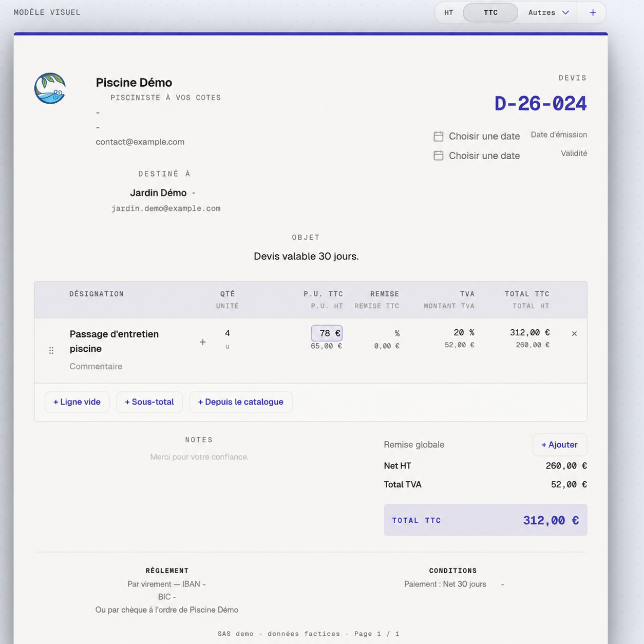Image resolution: width=644 pixels, height=644 pixels.
Task: Choose a date for Date d'émission
Action: pos(484,136)
